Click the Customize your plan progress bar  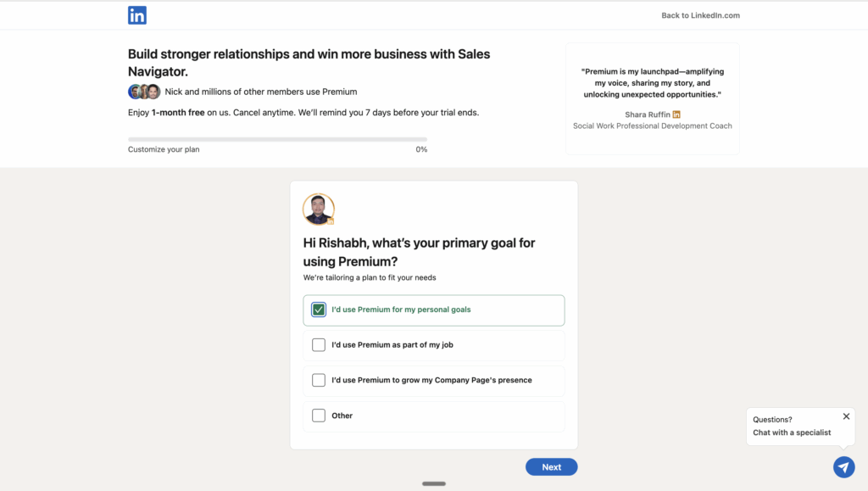coord(277,139)
